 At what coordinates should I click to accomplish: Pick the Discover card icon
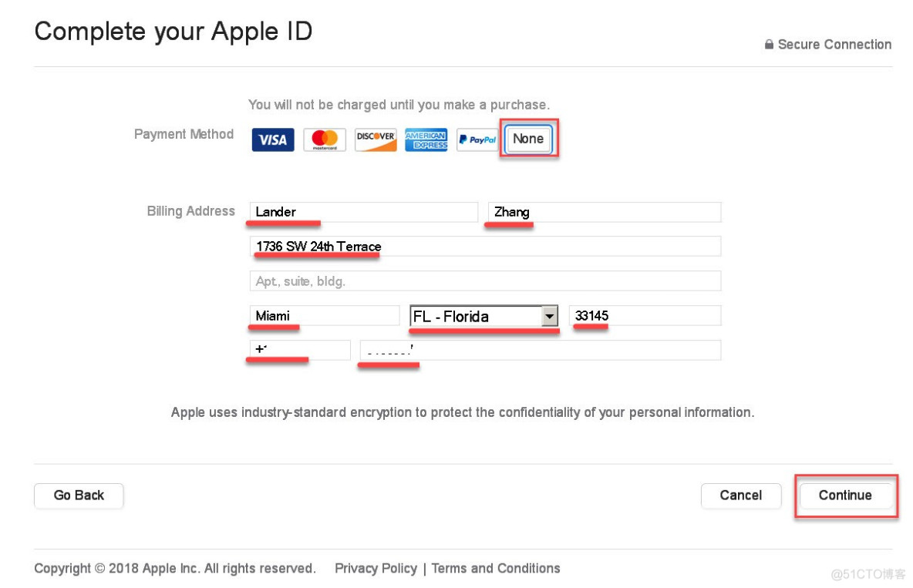[376, 139]
